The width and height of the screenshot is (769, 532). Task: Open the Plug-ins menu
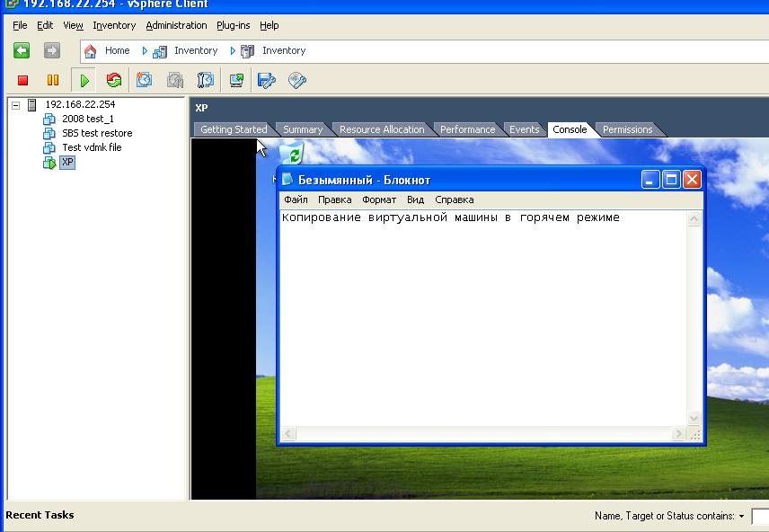coord(234,25)
